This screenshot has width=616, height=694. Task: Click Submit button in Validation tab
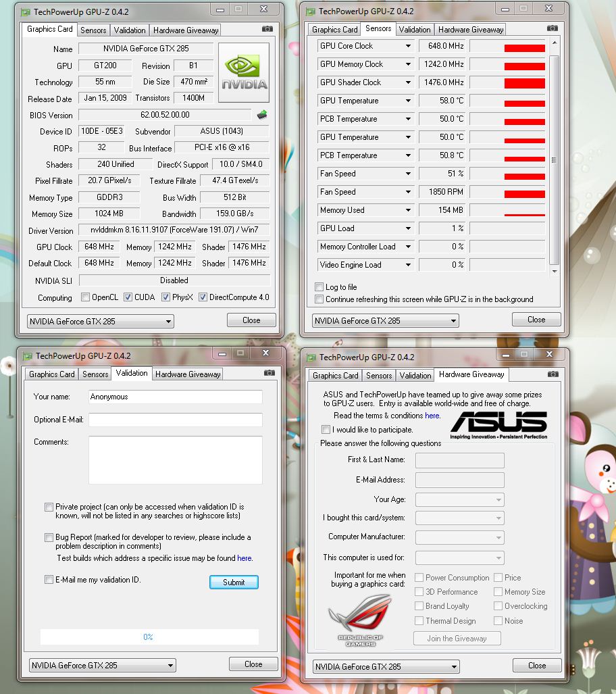pyautogui.click(x=234, y=582)
